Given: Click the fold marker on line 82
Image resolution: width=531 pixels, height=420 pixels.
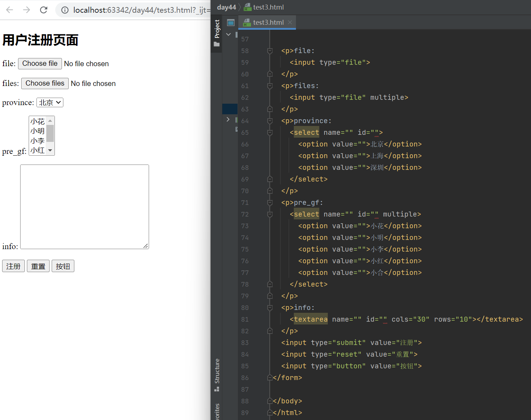Looking at the screenshot, I should click(x=270, y=331).
